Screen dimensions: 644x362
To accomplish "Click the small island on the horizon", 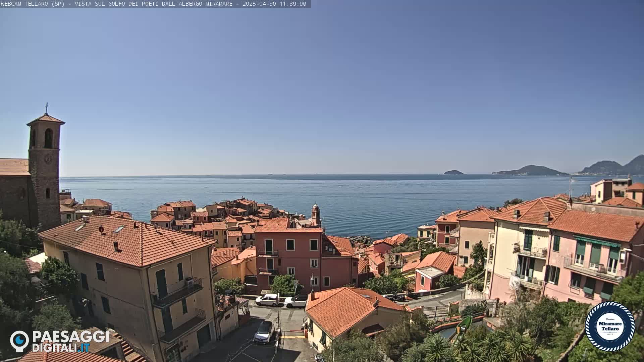I will pos(453,173).
